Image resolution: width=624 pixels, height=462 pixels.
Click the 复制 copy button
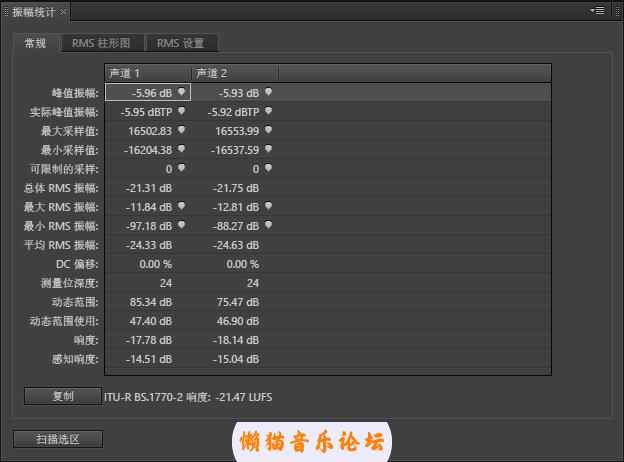click(x=63, y=396)
